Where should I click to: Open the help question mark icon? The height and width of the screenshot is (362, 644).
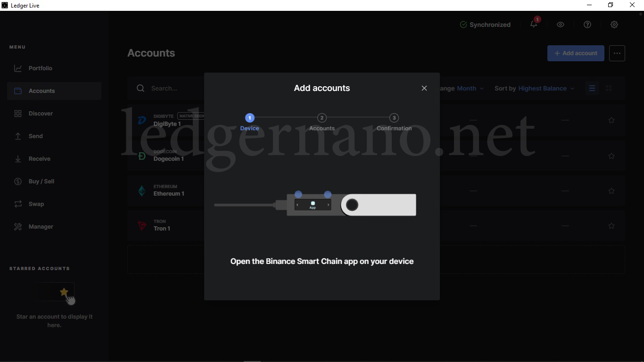coord(587,25)
